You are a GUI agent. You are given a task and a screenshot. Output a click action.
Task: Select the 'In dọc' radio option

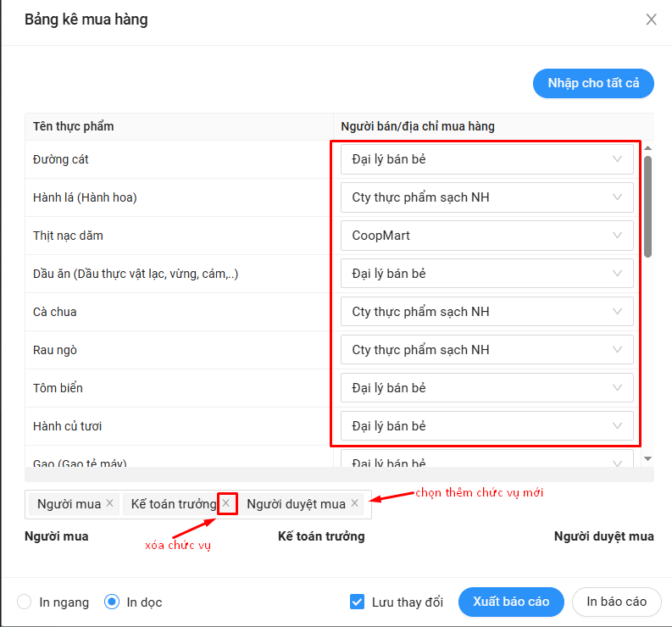[x=112, y=602]
